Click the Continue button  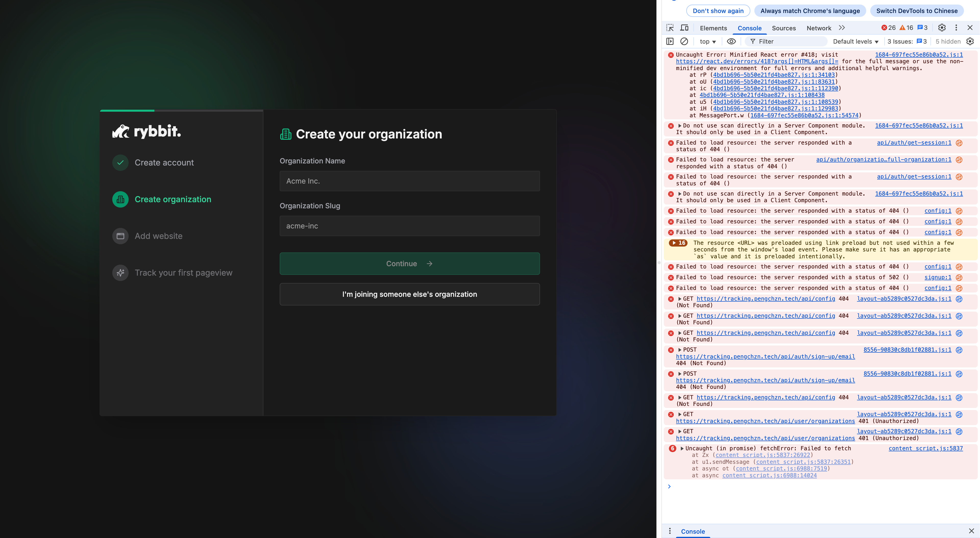pos(409,264)
